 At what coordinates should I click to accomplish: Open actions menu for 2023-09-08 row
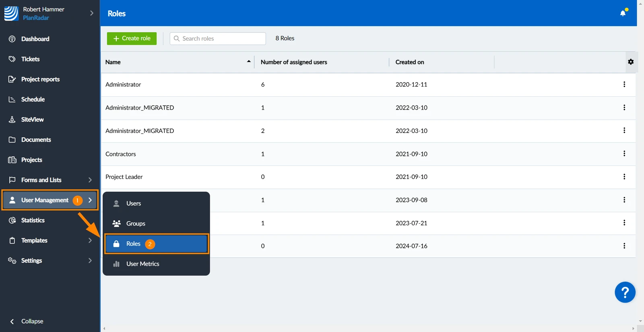coord(624,200)
